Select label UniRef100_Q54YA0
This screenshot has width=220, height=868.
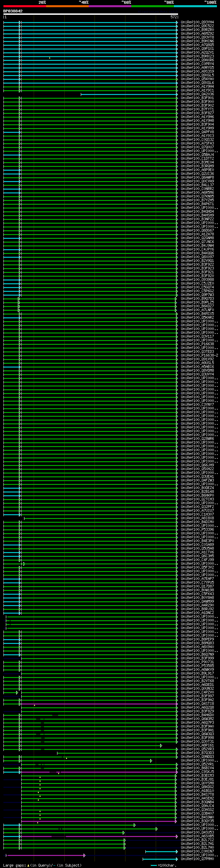click(197, 79)
